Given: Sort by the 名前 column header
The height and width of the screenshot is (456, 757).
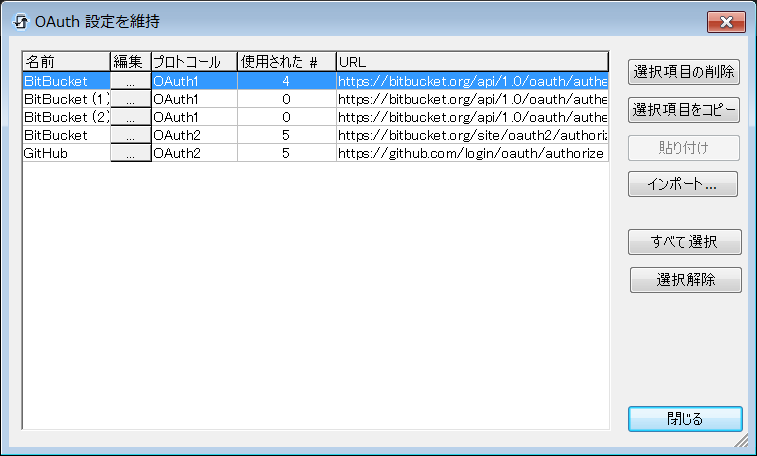Looking at the screenshot, I should (x=66, y=62).
